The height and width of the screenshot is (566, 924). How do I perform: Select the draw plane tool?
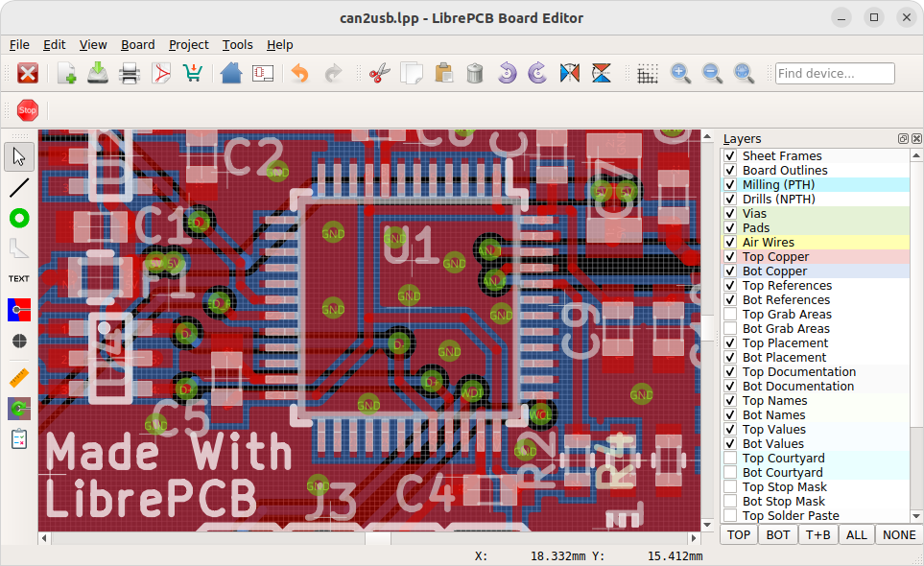pyautogui.click(x=19, y=310)
